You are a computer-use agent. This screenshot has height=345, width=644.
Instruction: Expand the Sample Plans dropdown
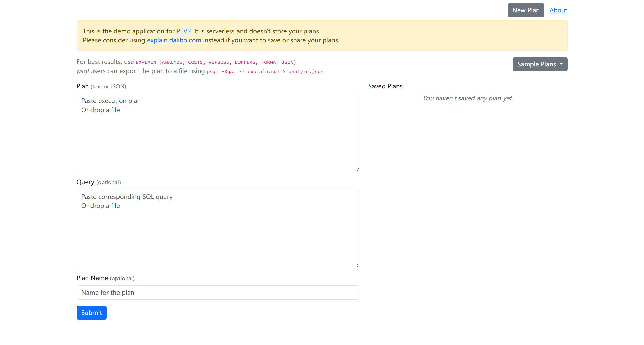point(540,64)
